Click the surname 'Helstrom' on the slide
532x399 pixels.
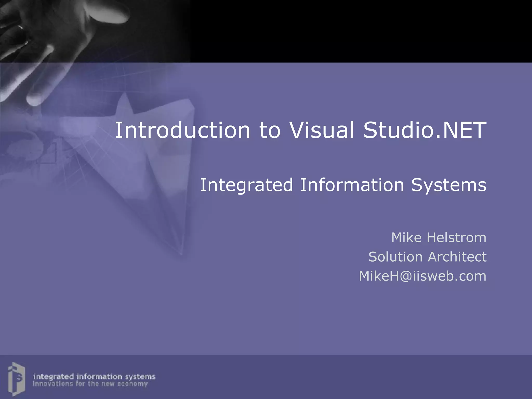coord(456,237)
